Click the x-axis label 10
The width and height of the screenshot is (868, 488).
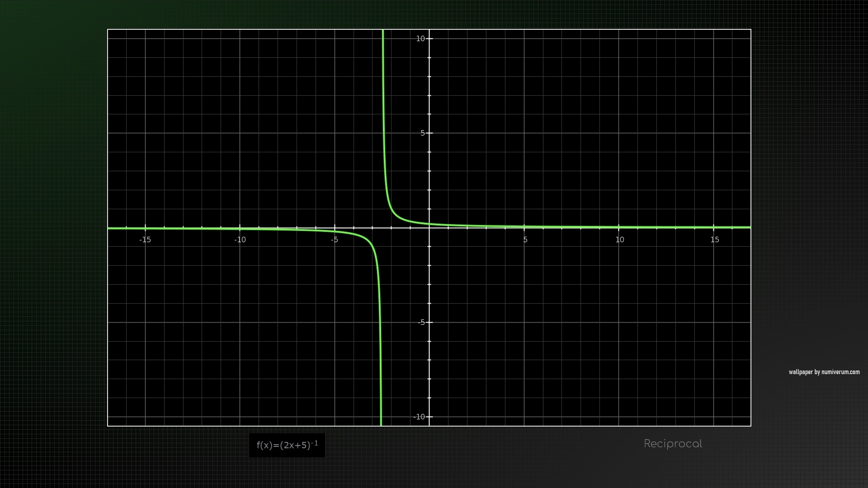(619, 240)
